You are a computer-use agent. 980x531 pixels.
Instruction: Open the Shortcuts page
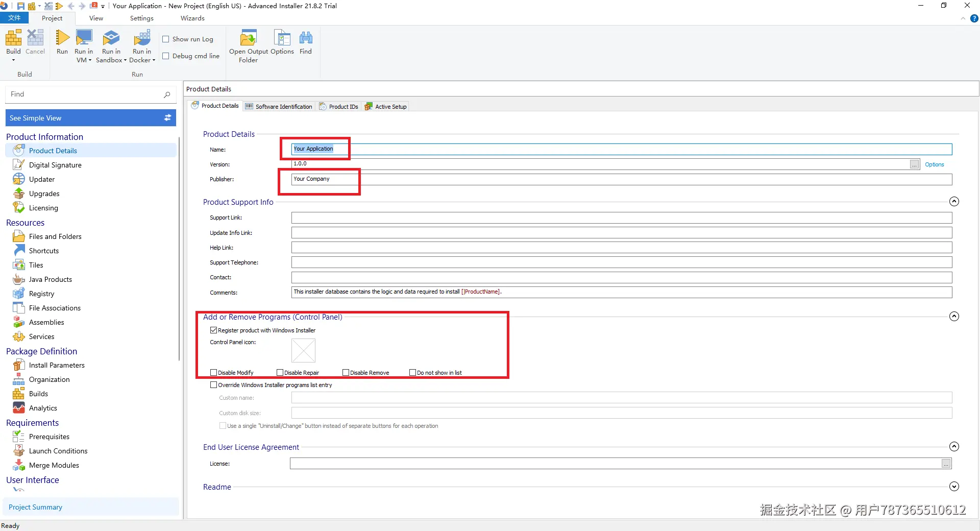click(x=44, y=251)
